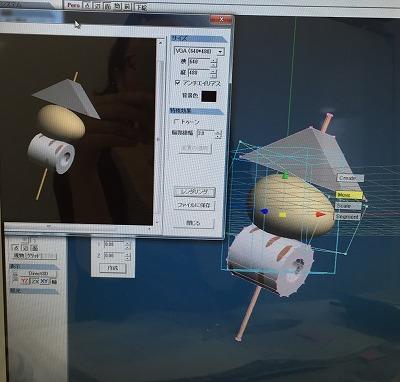400x382 pixels.
Task: Select the yellow center pivot handle
Action: pos(282,215)
